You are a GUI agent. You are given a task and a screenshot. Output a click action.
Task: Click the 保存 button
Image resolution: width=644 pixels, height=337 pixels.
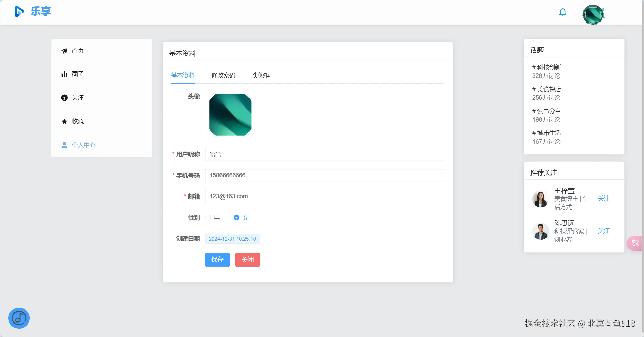[217, 260]
